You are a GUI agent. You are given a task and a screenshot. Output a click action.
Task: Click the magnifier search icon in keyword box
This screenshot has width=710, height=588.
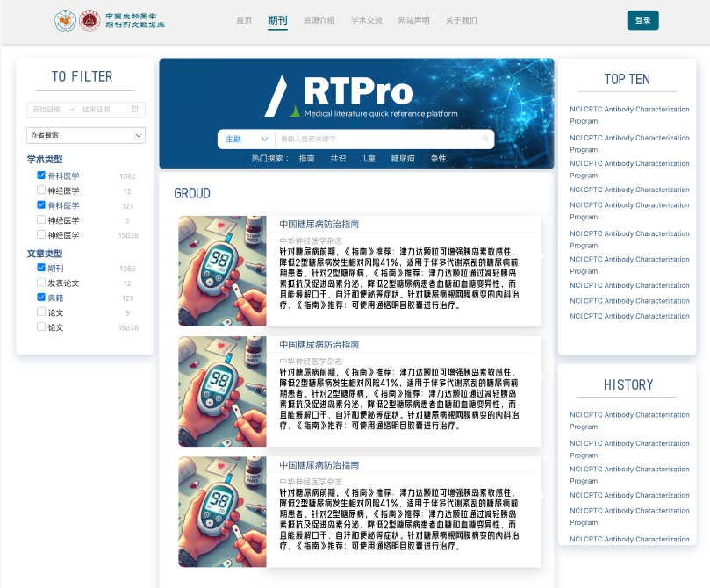click(485, 139)
